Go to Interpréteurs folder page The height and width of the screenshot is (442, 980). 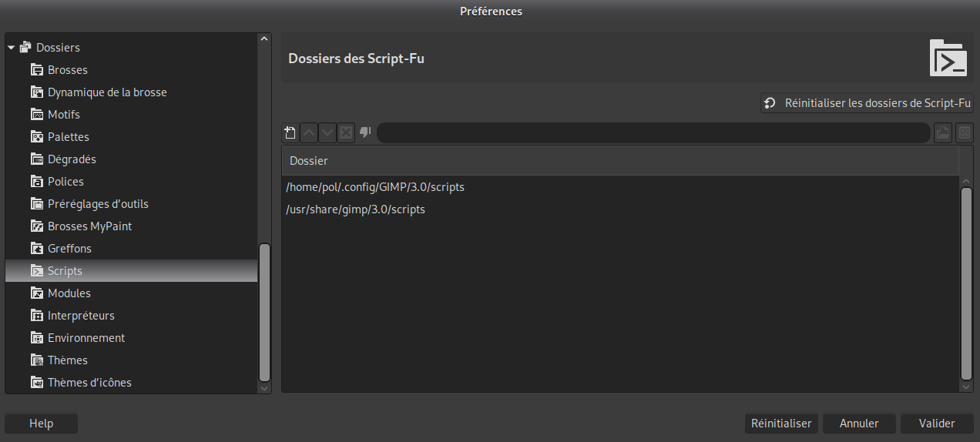[81, 316]
